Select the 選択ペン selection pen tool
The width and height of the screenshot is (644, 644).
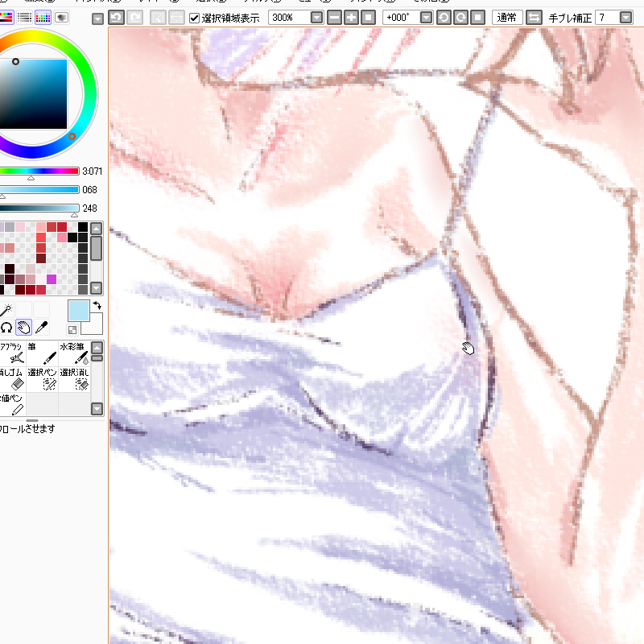[x=42, y=378]
